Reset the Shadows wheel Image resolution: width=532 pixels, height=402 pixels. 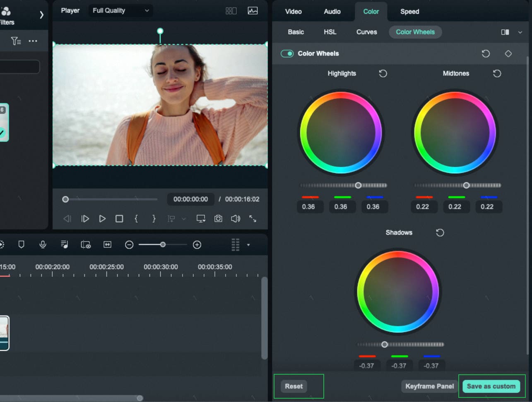tap(440, 232)
